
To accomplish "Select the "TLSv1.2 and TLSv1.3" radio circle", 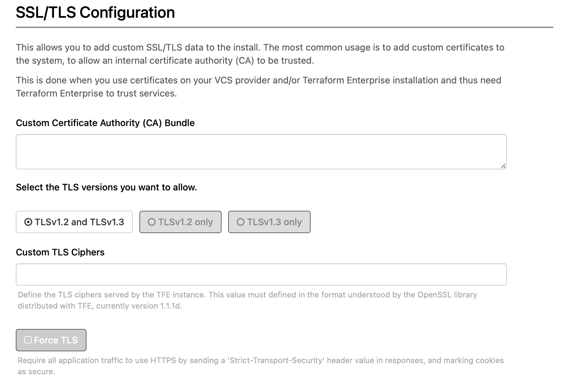I will [28, 222].
